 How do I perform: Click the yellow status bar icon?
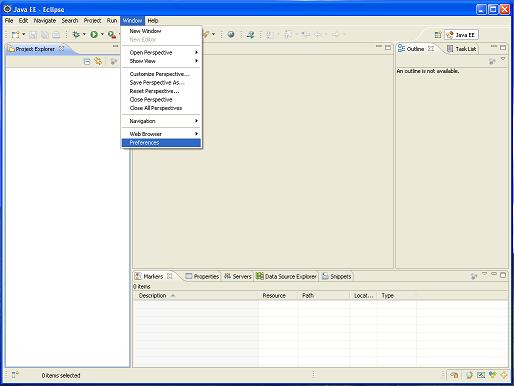tap(503, 375)
